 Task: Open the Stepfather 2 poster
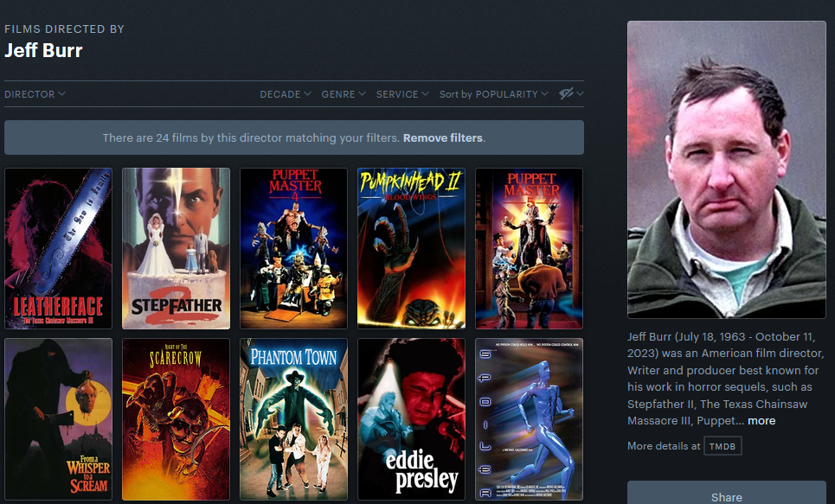[177, 248]
